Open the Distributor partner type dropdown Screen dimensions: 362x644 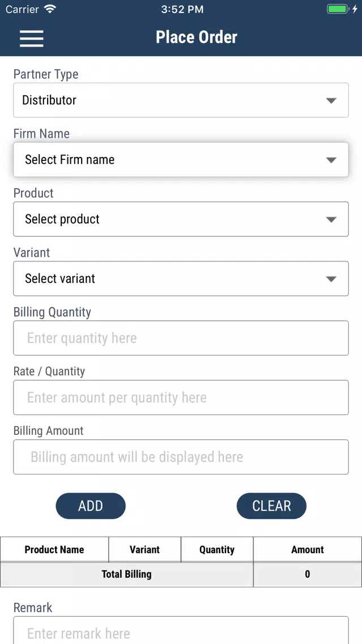pyautogui.click(x=181, y=100)
